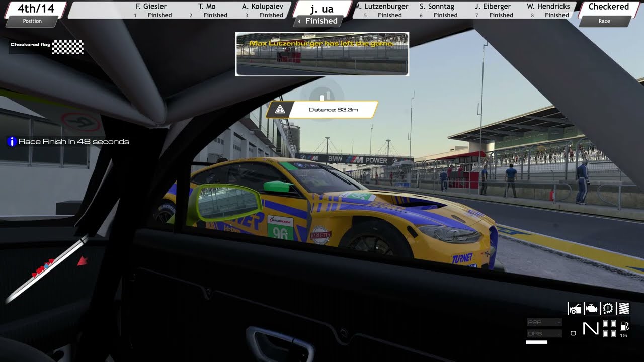Click the 'Race Finish In 48 seconds' message
This screenshot has height=362, width=644.
point(73,142)
